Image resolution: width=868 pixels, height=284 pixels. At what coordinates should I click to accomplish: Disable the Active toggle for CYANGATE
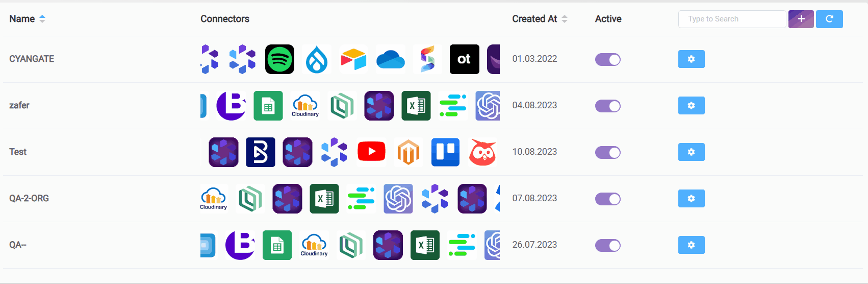pos(607,59)
